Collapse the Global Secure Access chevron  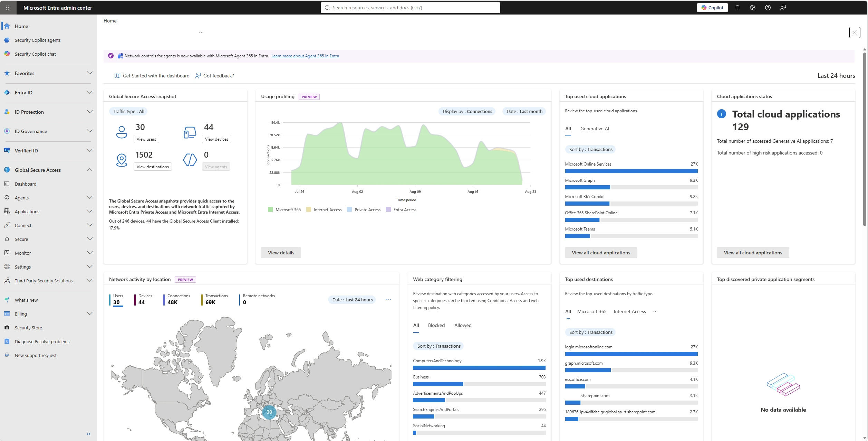click(90, 170)
